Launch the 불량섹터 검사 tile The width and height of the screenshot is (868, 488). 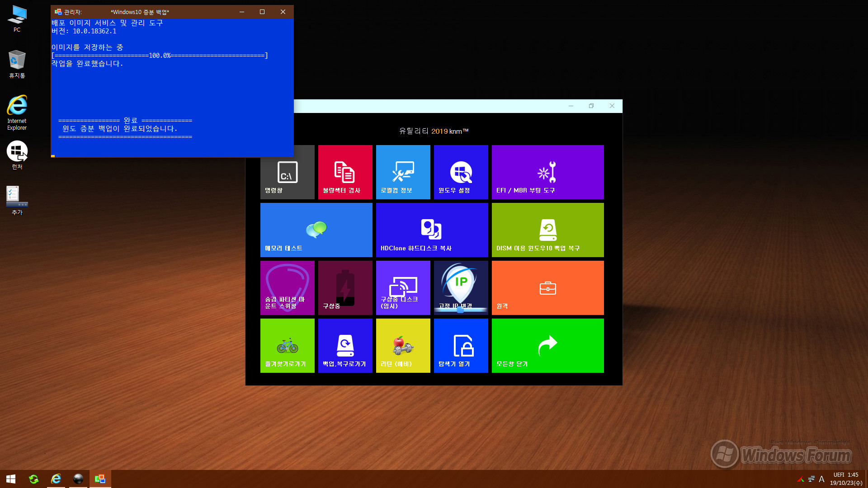click(345, 172)
